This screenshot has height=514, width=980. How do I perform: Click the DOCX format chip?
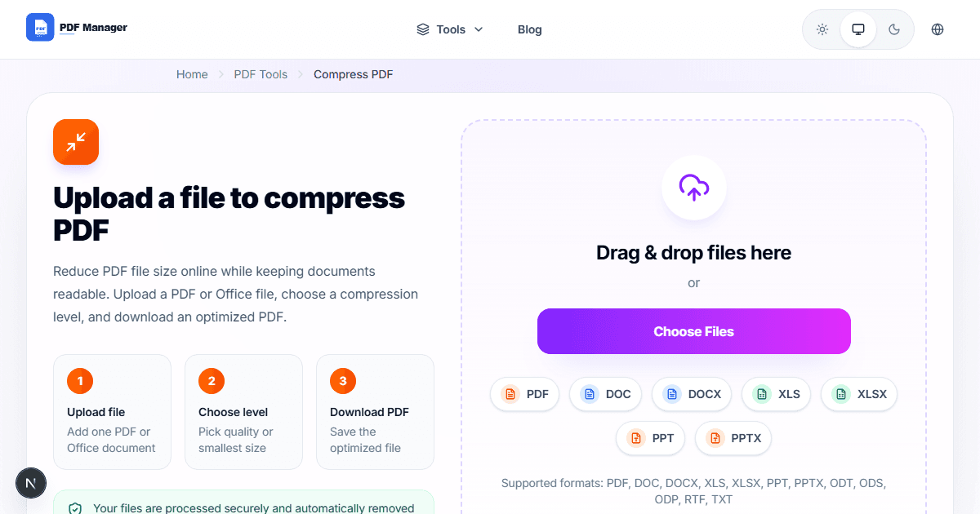692,394
